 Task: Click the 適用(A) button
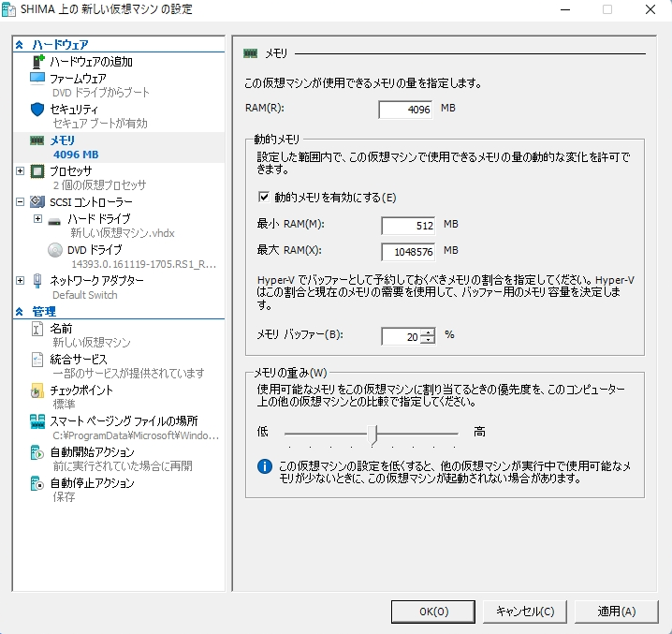pyautogui.click(x=616, y=612)
